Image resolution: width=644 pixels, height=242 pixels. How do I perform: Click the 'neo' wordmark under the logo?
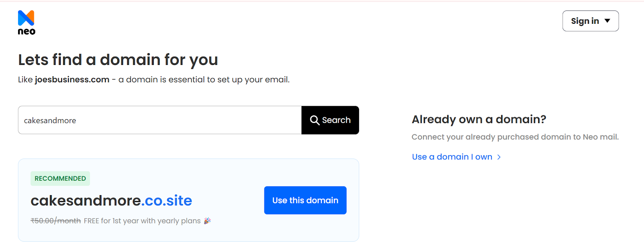[x=27, y=31]
